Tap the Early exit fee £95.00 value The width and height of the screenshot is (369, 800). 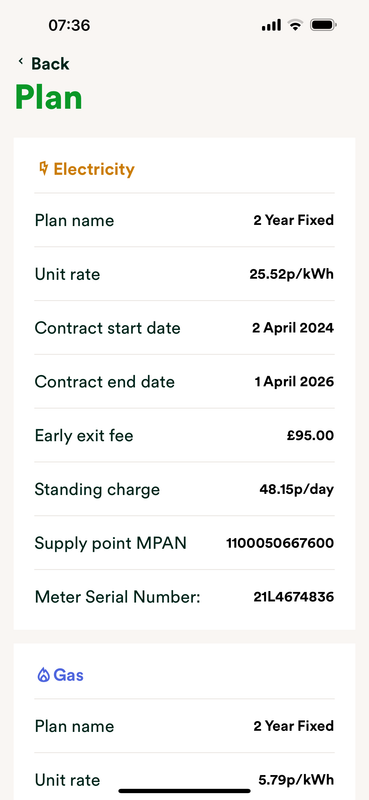coord(310,436)
